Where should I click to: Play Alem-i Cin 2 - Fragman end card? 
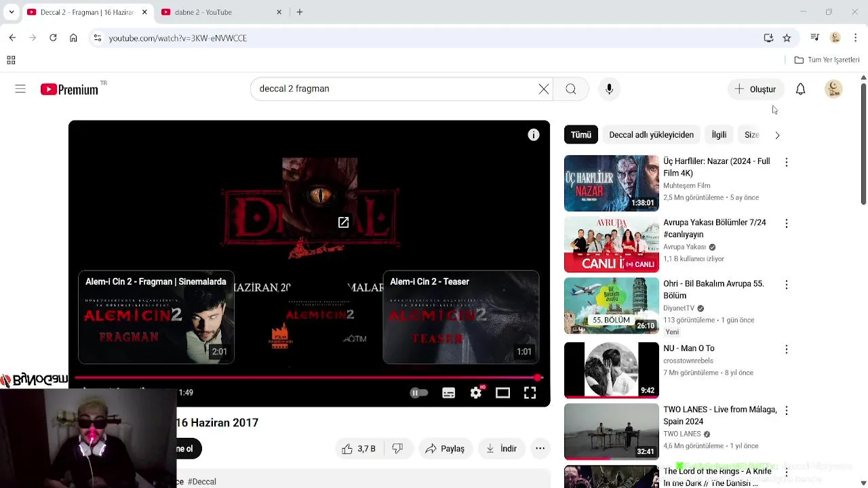(156, 317)
